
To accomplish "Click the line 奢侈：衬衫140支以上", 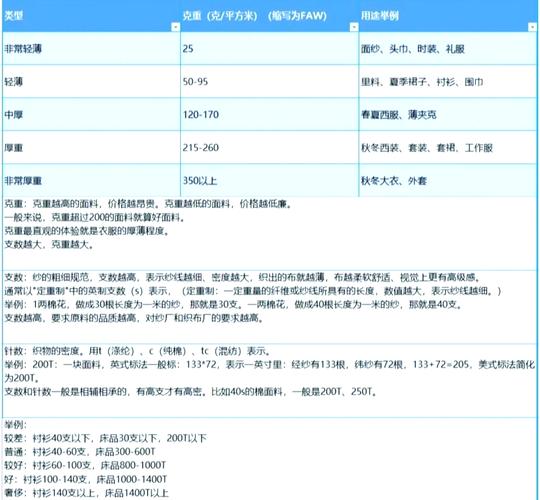I will [86, 493].
